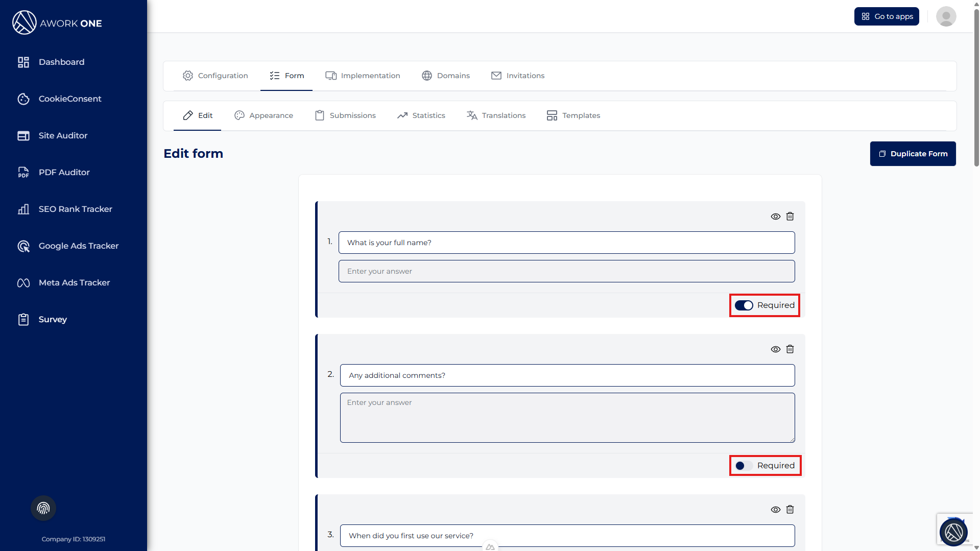Click the 'Any additional comments?' question field
980x551 pixels.
[x=567, y=375]
